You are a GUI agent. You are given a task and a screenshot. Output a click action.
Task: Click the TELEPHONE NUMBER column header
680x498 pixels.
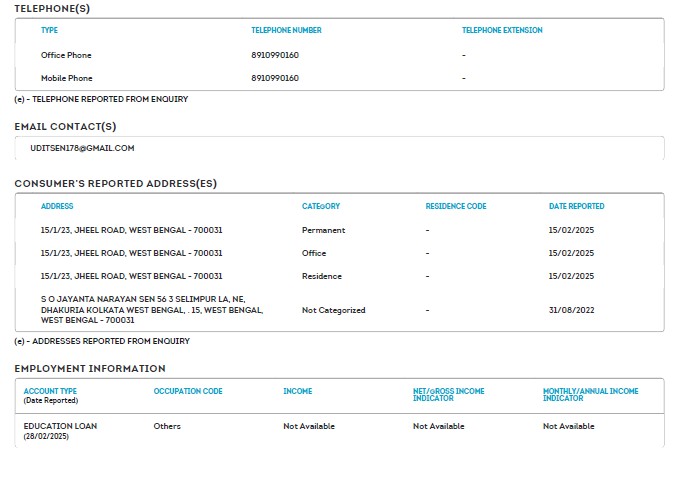[x=286, y=31]
